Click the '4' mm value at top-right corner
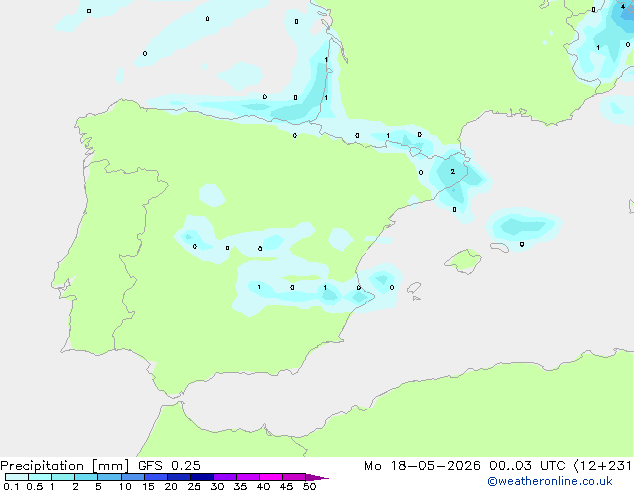Image resolution: width=634 pixels, height=490 pixels. click(x=623, y=6)
